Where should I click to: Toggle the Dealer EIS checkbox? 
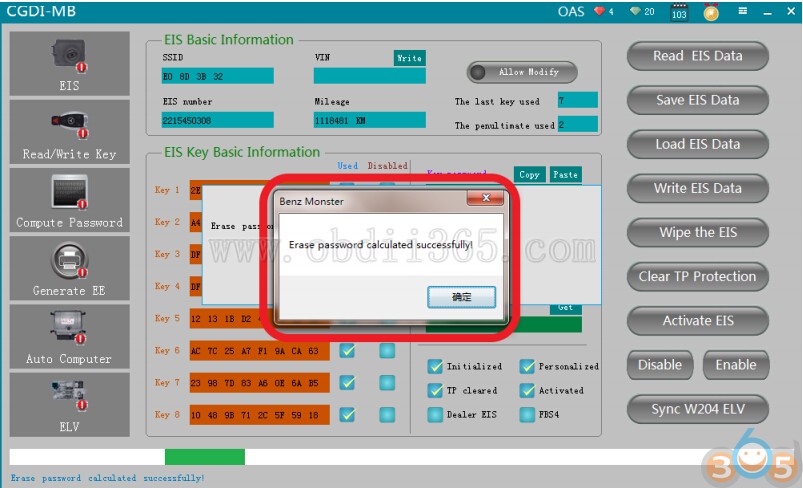tap(435, 414)
